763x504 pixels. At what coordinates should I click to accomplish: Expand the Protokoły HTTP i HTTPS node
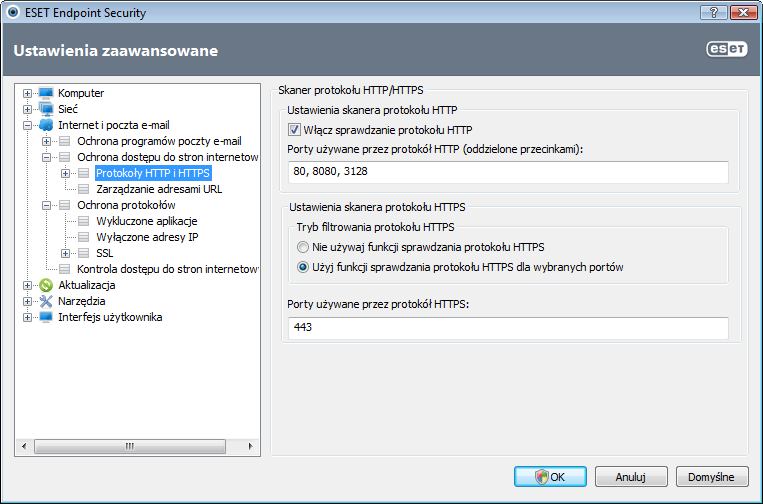pyautogui.click(x=65, y=173)
